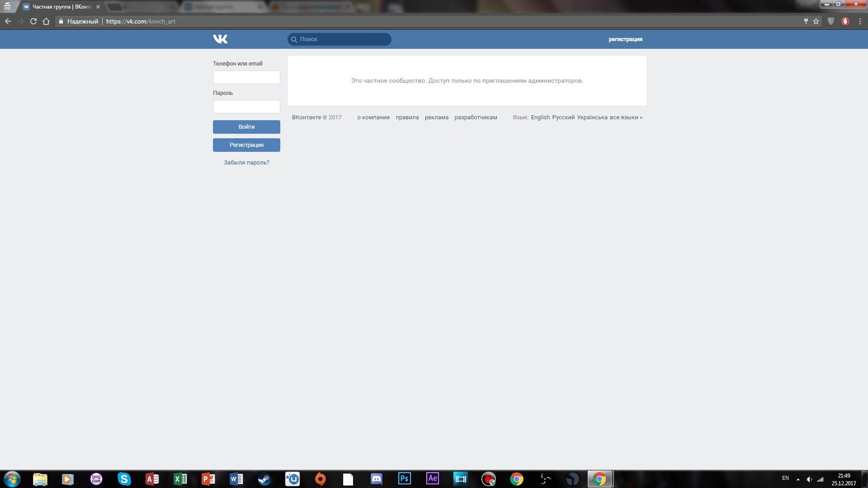Open the filmstrip video app on taskbar
The width and height of the screenshot is (868, 488).
(x=461, y=479)
